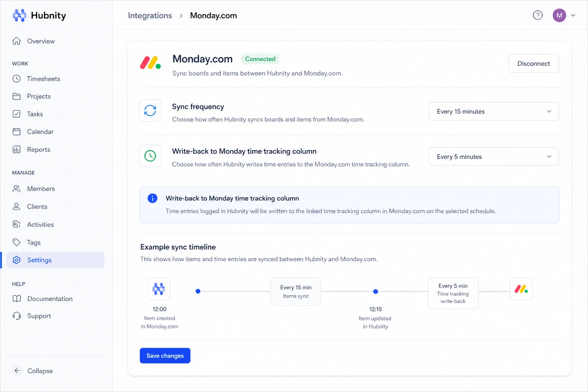The width and height of the screenshot is (588, 392).
Task: Expand the account menu chevron
Action: (573, 15)
